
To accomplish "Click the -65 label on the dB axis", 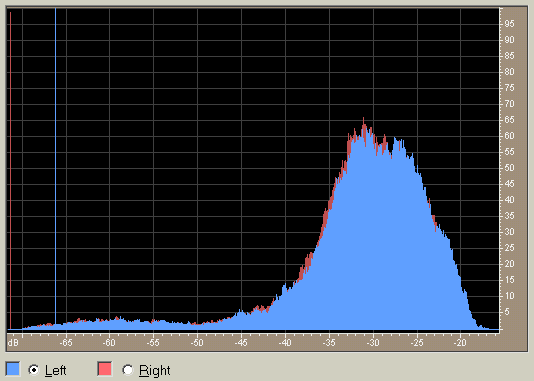I will [66, 343].
